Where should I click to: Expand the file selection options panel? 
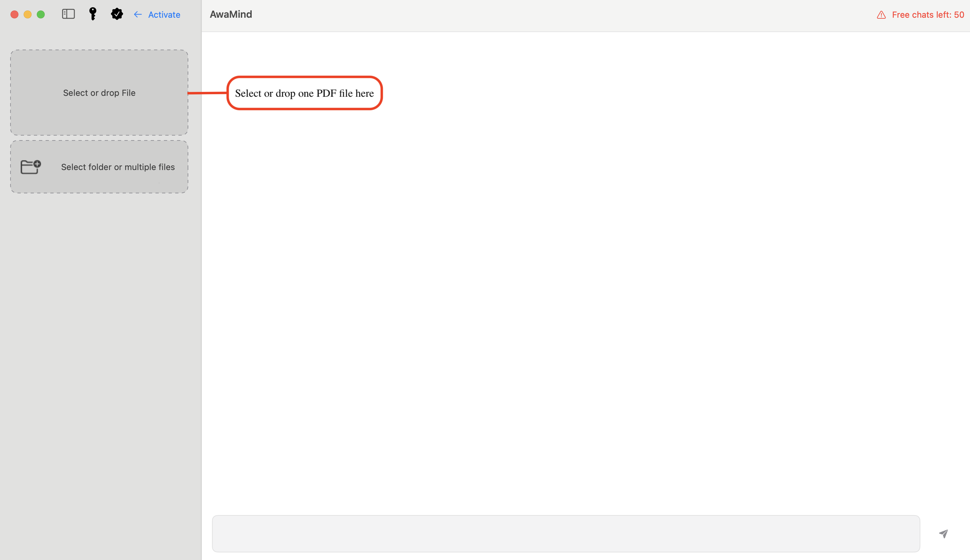tap(69, 14)
